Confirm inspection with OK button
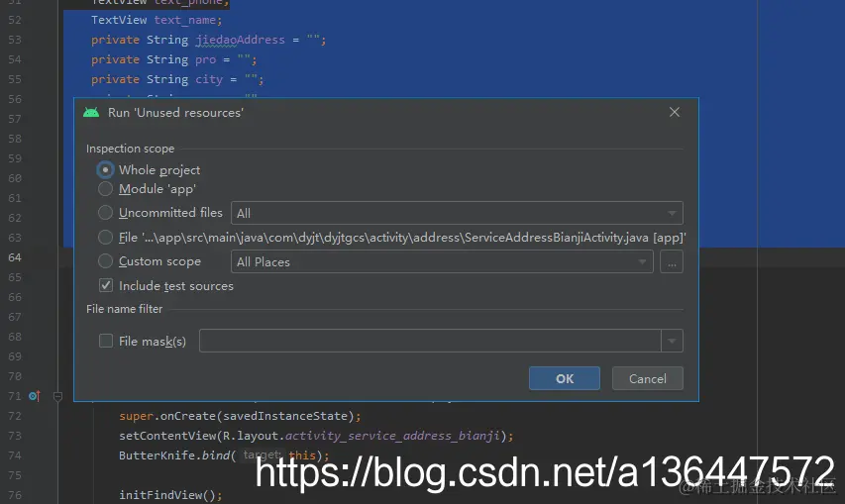Viewport: 845px width, 504px height. (x=565, y=378)
